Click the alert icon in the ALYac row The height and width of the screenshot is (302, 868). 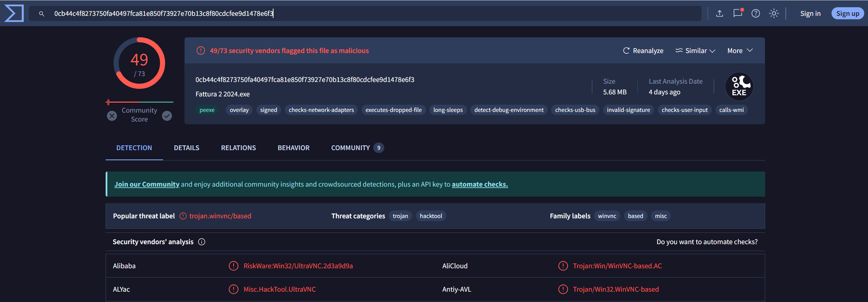pyautogui.click(x=234, y=289)
